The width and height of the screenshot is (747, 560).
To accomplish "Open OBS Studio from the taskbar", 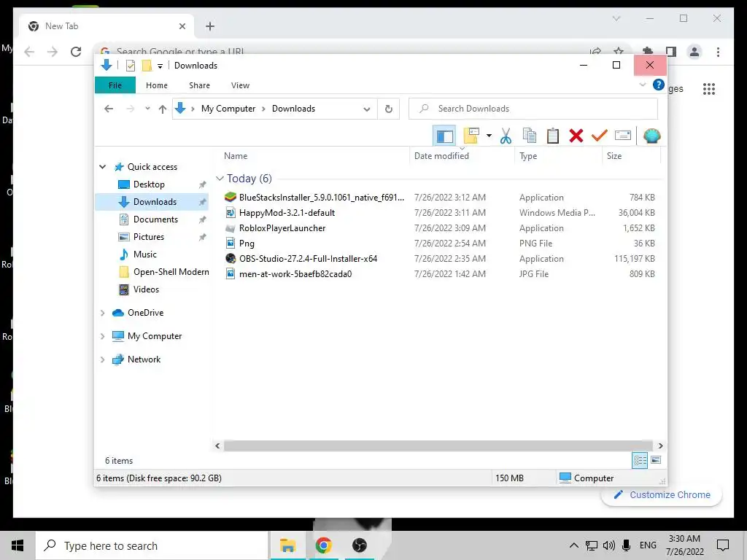I will (359, 545).
